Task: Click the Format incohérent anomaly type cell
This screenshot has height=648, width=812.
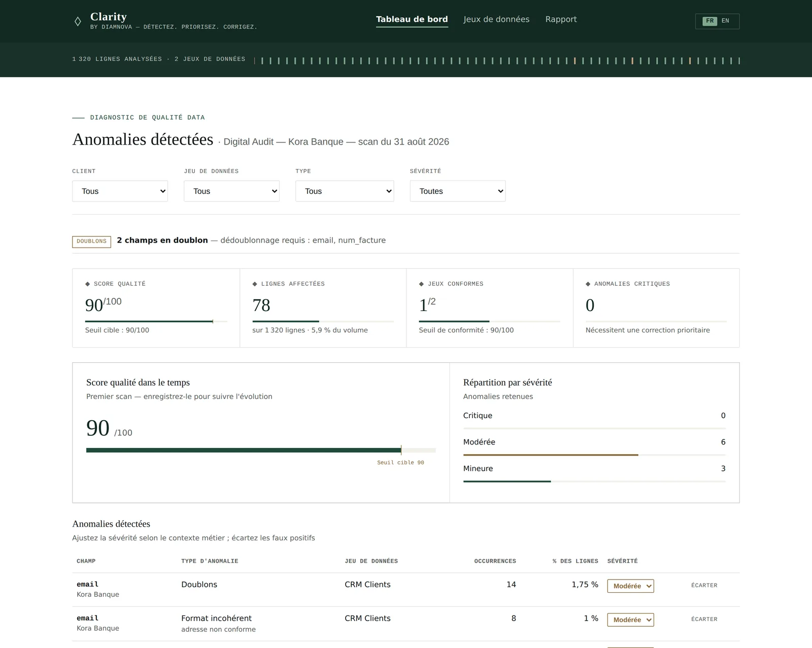Action: click(216, 619)
